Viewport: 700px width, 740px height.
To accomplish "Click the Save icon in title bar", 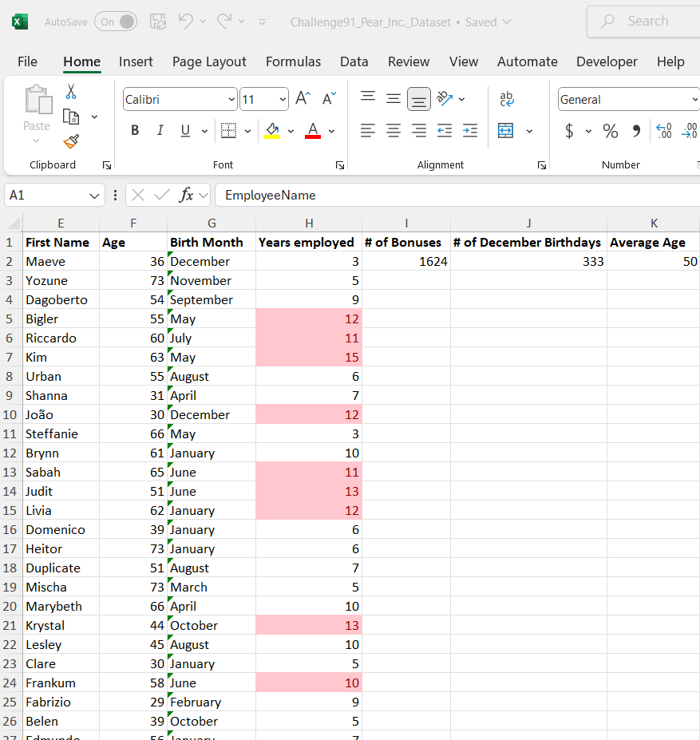I will pos(158,22).
